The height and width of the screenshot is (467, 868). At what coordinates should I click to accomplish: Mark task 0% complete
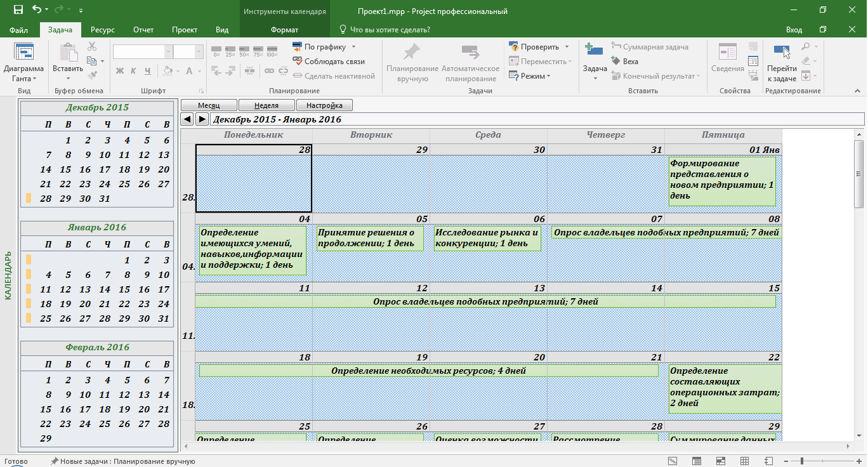tap(216, 51)
